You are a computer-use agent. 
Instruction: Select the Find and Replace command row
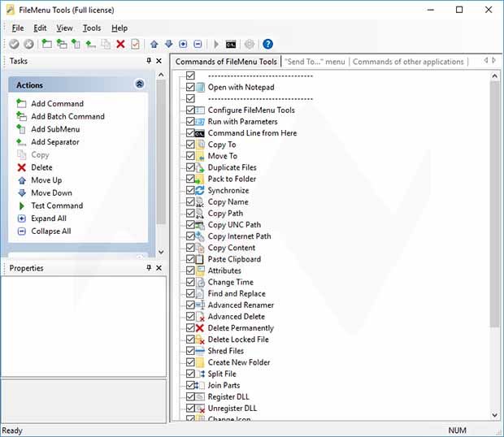click(237, 293)
